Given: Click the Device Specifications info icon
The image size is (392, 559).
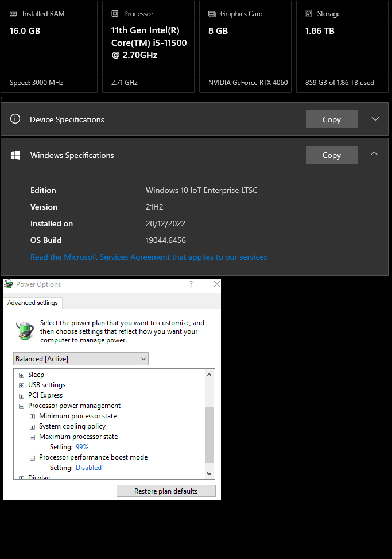Looking at the screenshot, I should (x=15, y=119).
